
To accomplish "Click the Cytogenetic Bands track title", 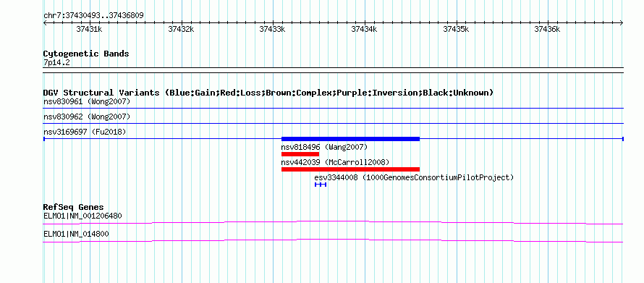I will coord(86,54).
